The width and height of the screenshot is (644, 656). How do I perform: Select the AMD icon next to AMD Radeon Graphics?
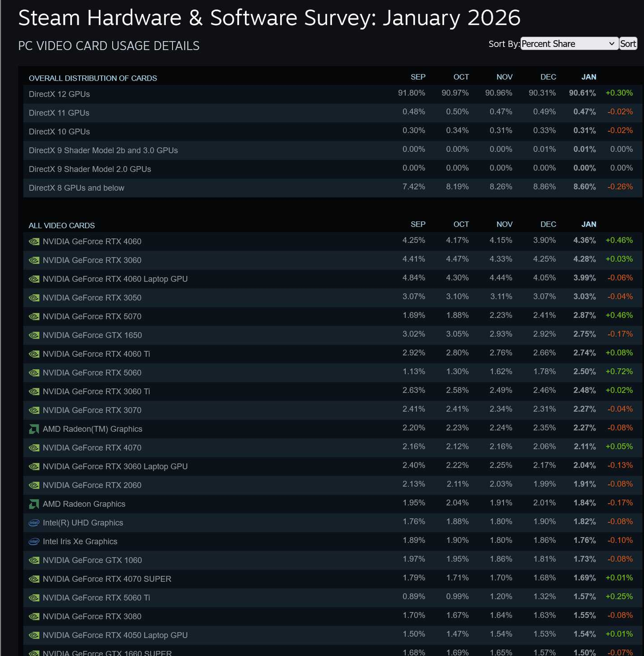pyautogui.click(x=34, y=504)
